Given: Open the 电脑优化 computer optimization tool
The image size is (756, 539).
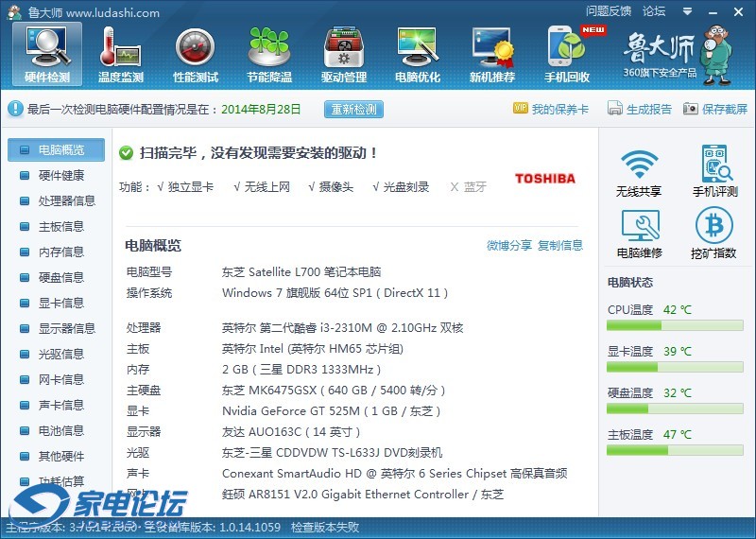Looking at the screenshot, I should (x=418, y=54).
